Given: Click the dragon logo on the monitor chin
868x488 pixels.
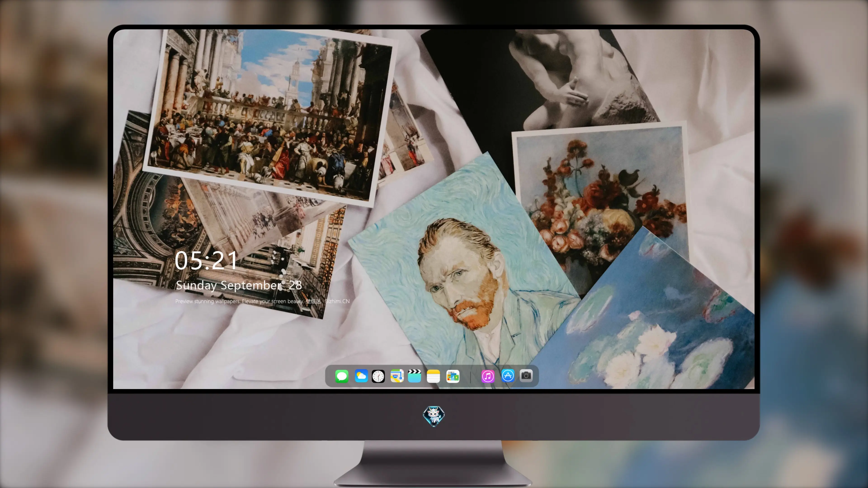Looking at the screenshot, I should [x=434, y=416].
